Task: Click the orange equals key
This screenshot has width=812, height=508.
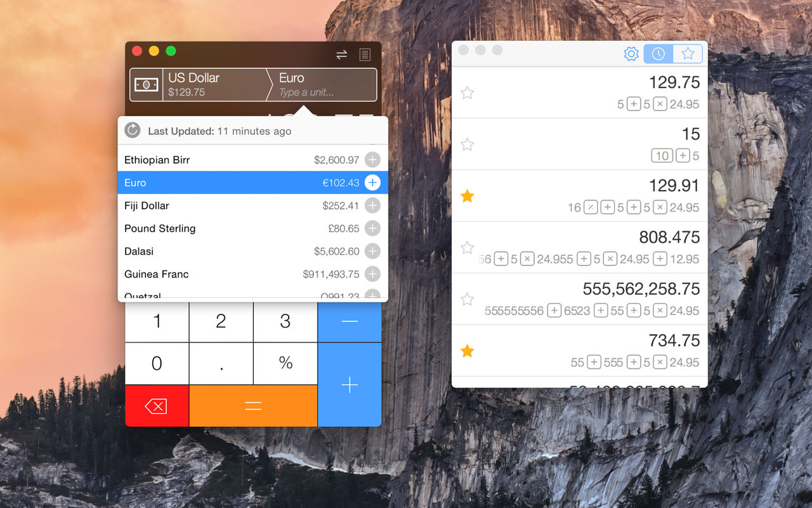Action: pyautogui.click(x=253, y=406)
